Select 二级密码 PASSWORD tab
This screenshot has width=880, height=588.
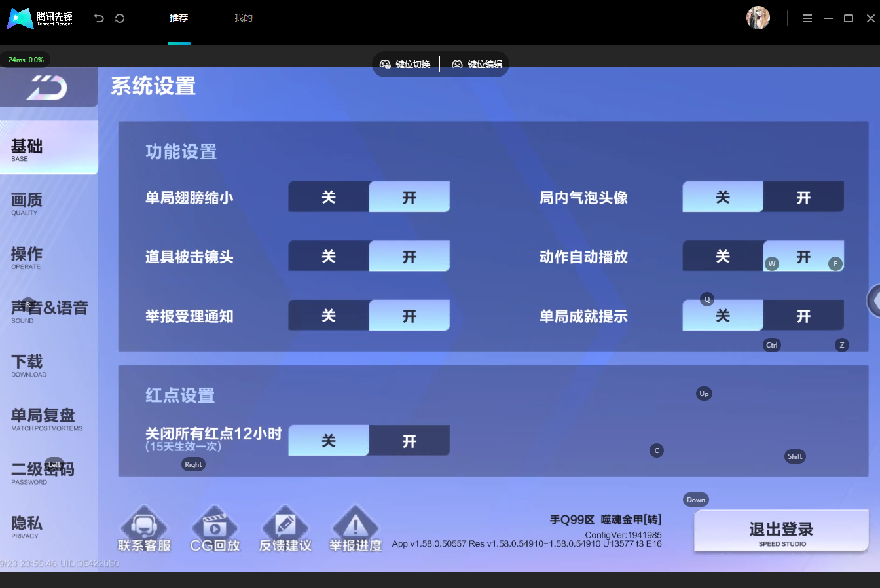49,473
